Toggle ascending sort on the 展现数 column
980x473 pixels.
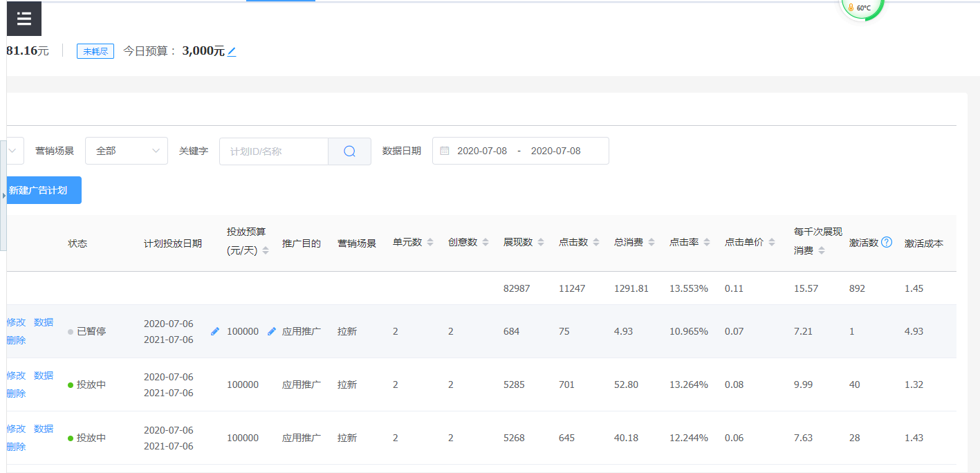coord(541,239)
